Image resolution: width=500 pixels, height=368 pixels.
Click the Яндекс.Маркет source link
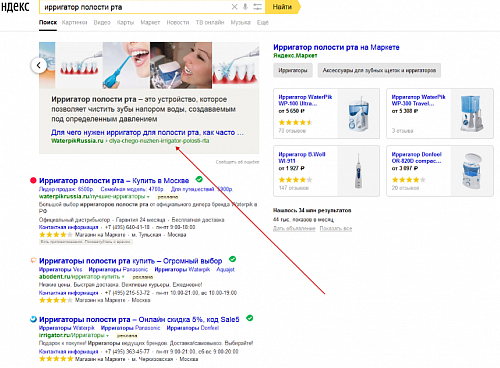[x=295, y=56]
